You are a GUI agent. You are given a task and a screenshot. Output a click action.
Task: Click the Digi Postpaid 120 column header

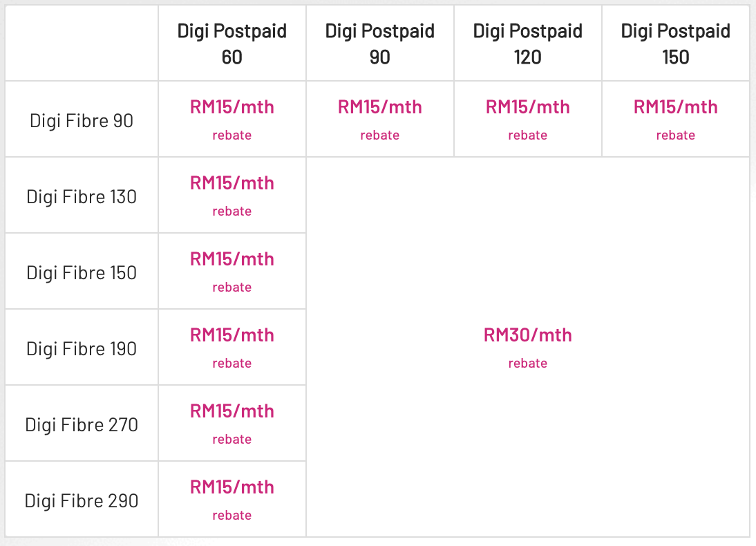point(528,44)
